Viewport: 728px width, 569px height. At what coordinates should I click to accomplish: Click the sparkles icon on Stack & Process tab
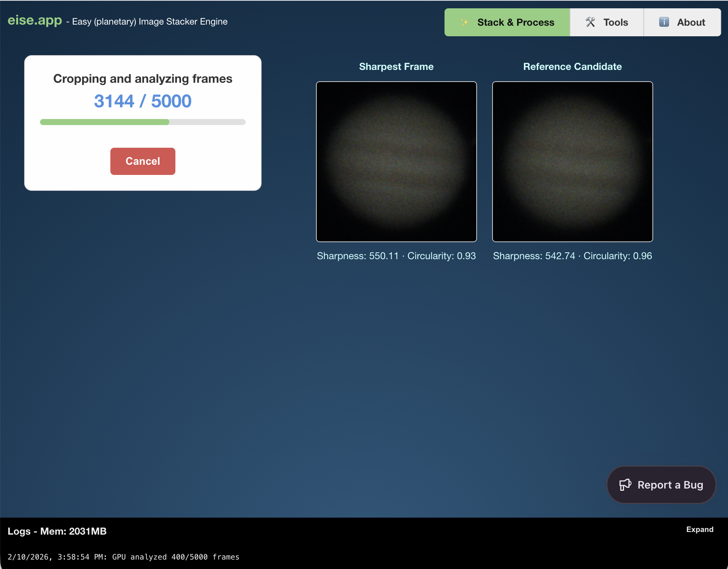coord(465,22)
